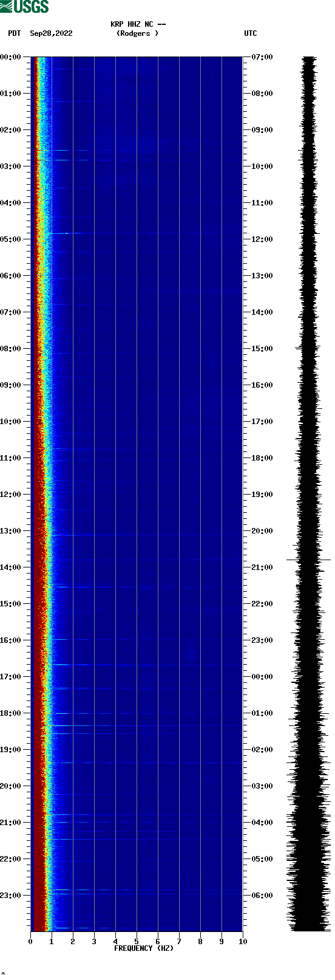Screen dimensions: 335x980
Task: Click the 'PDT' timezone label
Action: [15, 33]
